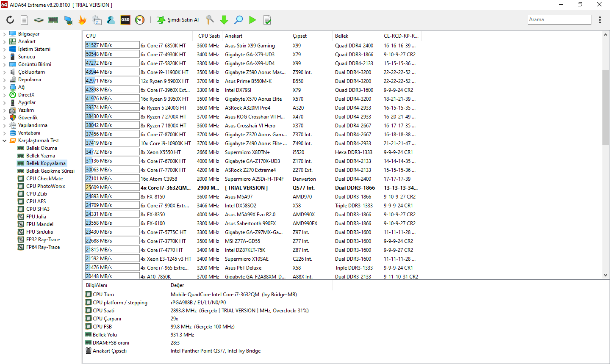
Task: Expand the DirectX tree node
Action: pyautogui.click(x=4, y=95)
